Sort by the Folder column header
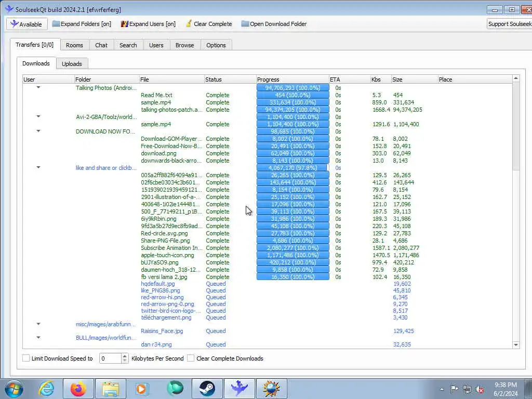This screenshot has width=532, height=399. 107,79
